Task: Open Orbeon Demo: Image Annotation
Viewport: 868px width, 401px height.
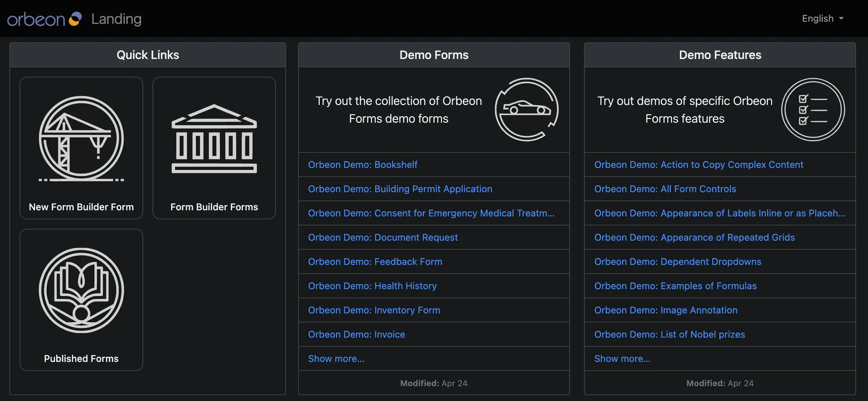Action: 666,310
